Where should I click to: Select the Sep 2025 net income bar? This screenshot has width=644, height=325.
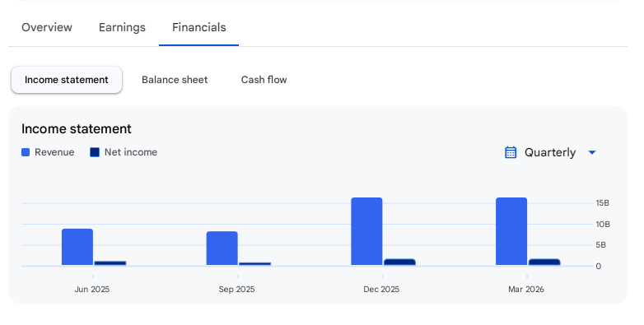(254, 264)
